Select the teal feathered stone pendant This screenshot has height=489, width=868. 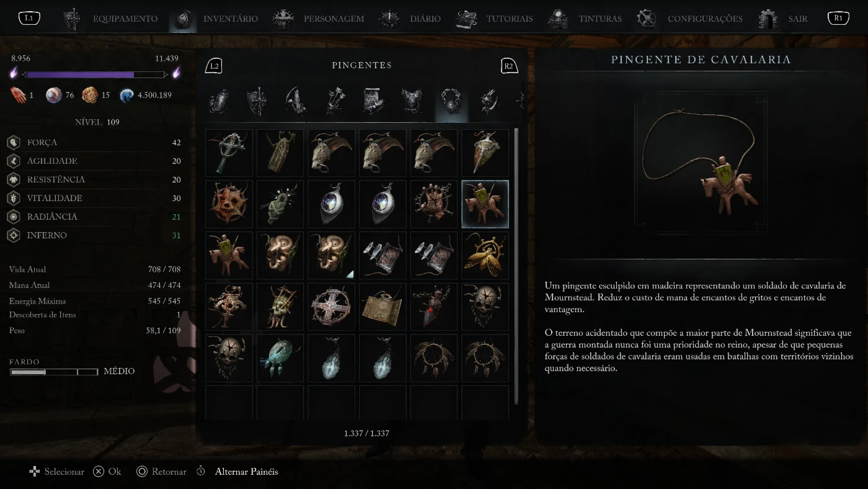tap(280, 358)
